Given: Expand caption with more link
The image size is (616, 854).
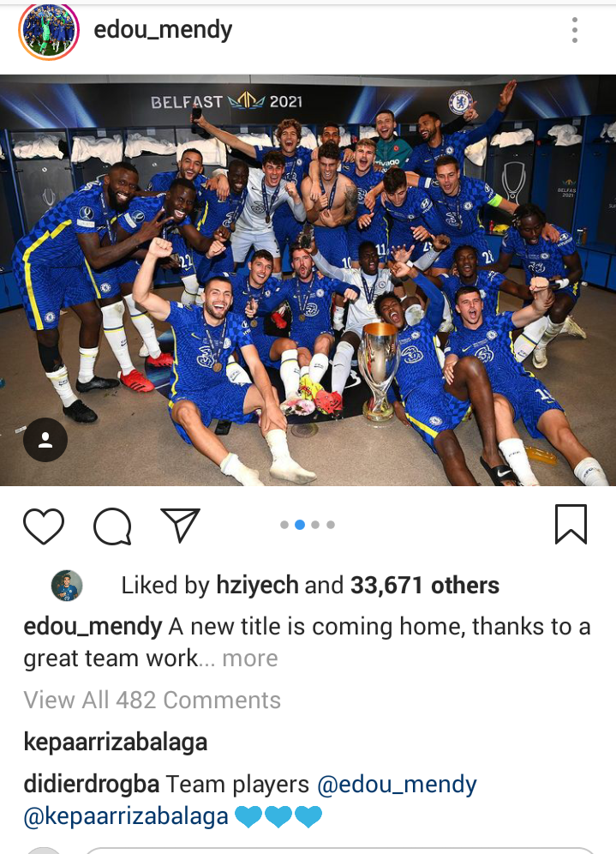Looking at the screenshot, I should tap(250, 659).
